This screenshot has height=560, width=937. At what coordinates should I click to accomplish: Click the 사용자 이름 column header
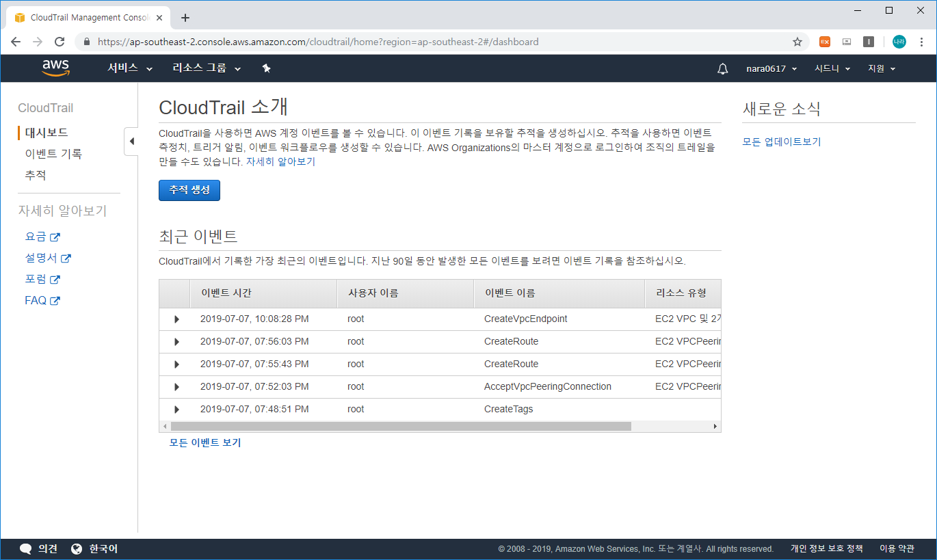tap(406, 293)
